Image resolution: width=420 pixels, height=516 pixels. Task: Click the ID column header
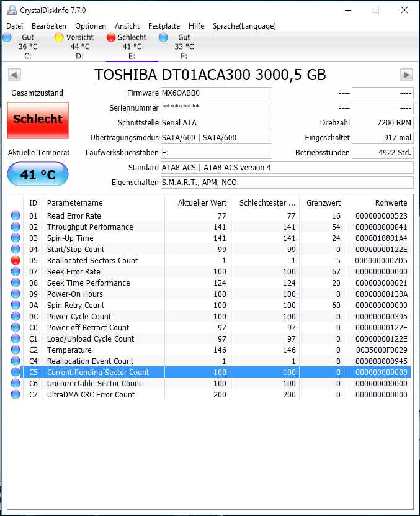34,202
